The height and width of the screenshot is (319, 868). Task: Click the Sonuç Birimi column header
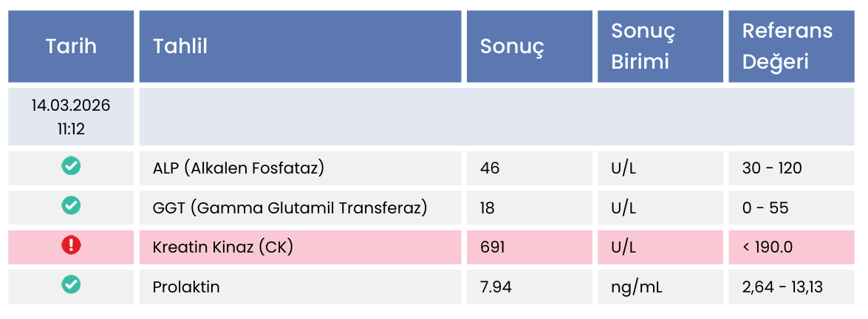643,47
